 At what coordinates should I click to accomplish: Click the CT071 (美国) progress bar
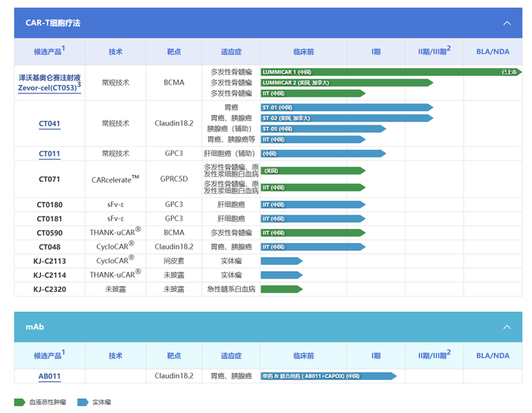click(313, 170)
